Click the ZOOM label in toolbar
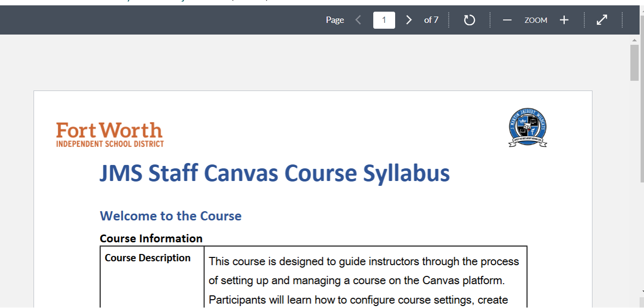The image size is (644, 308). point(536,20)
